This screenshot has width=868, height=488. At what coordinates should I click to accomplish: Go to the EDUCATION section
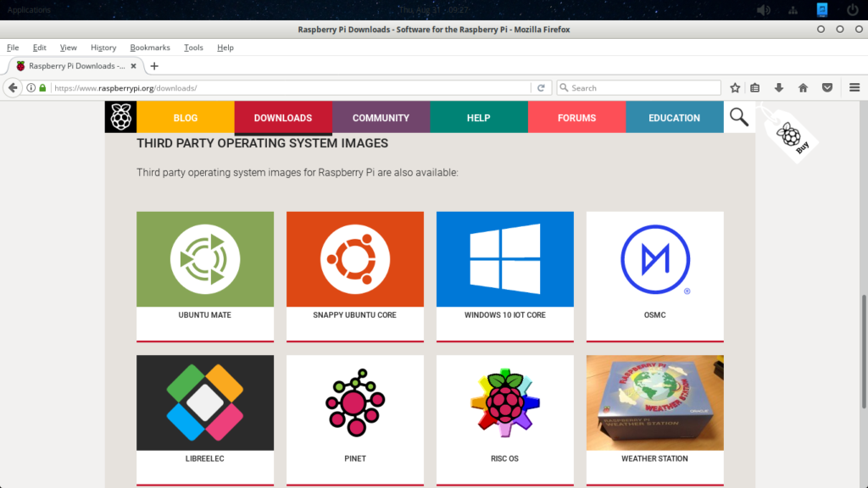click(x=674, y=117)
